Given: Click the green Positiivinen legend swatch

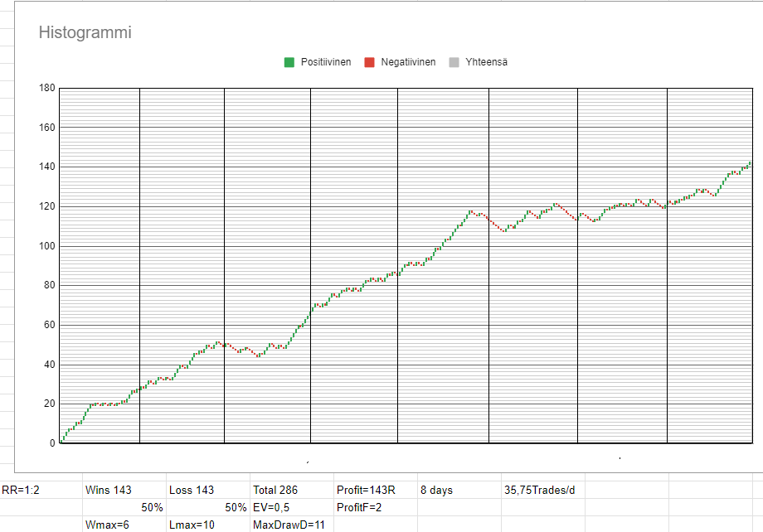Looking at the screenshot, I should 289,62.
